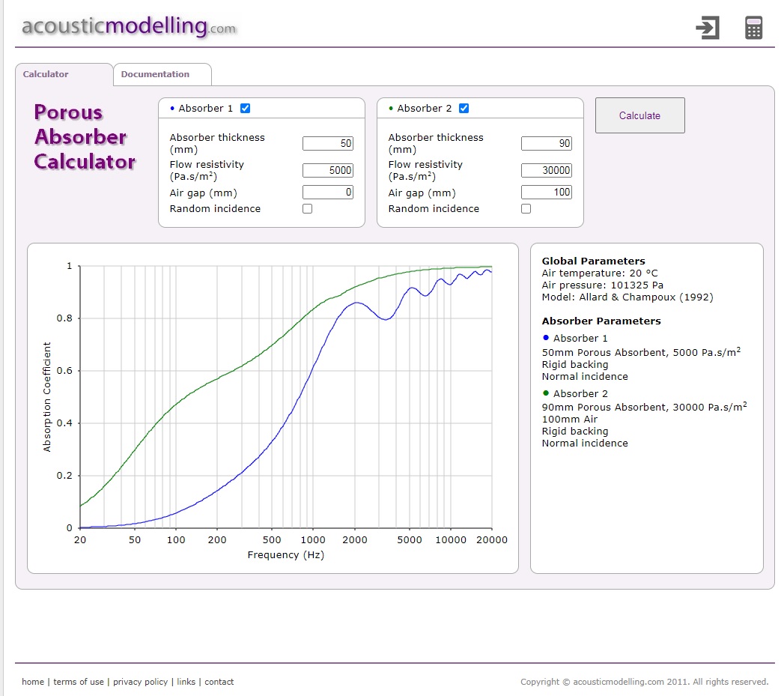Viewport: 784px width, 696px height.
Task: Click the login arrow icon in header
Action: tap(707, 28)
